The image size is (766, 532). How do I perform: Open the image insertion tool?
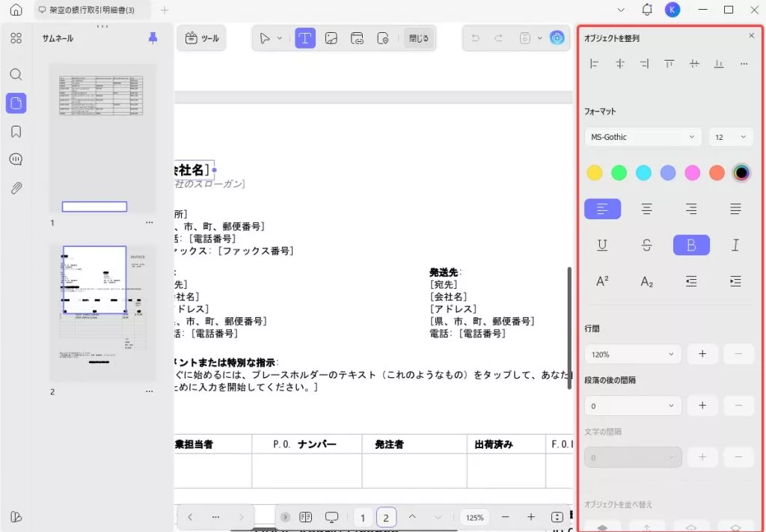331,37
